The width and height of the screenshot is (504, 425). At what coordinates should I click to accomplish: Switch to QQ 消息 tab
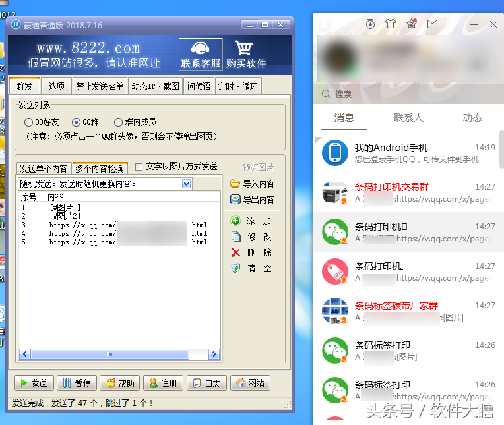(x=344, y=118)
